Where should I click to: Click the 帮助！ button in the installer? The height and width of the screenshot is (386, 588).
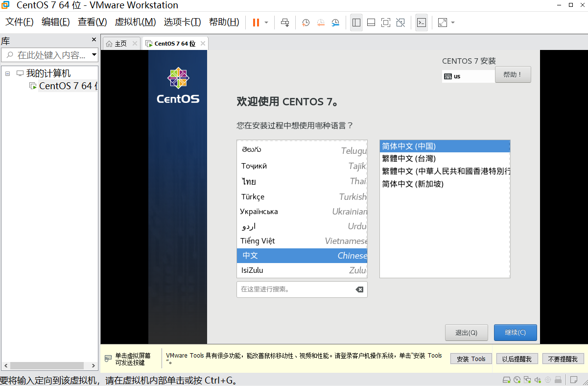point(513,74)
